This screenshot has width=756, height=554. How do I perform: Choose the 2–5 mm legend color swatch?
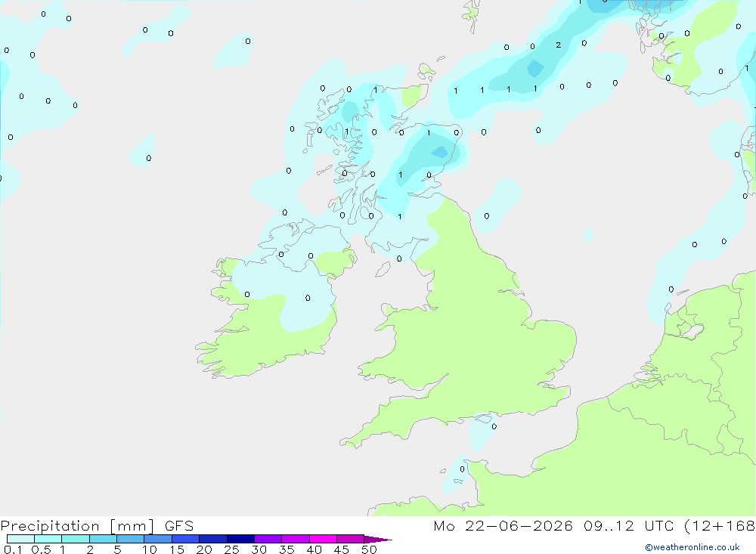click(103, 539)
